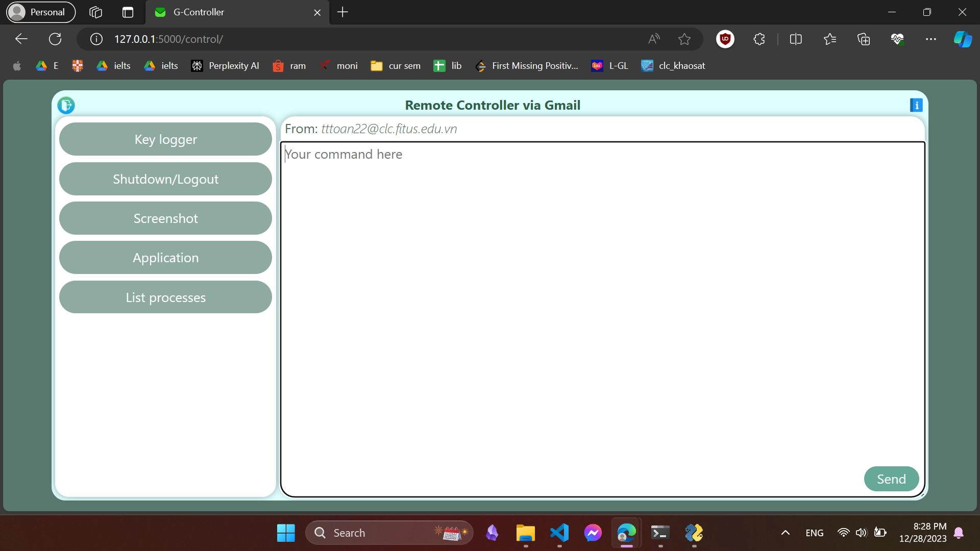
Task: Open the browser Extensions puzzle icon
Action: pyautogui.click(x=759, y=39)
